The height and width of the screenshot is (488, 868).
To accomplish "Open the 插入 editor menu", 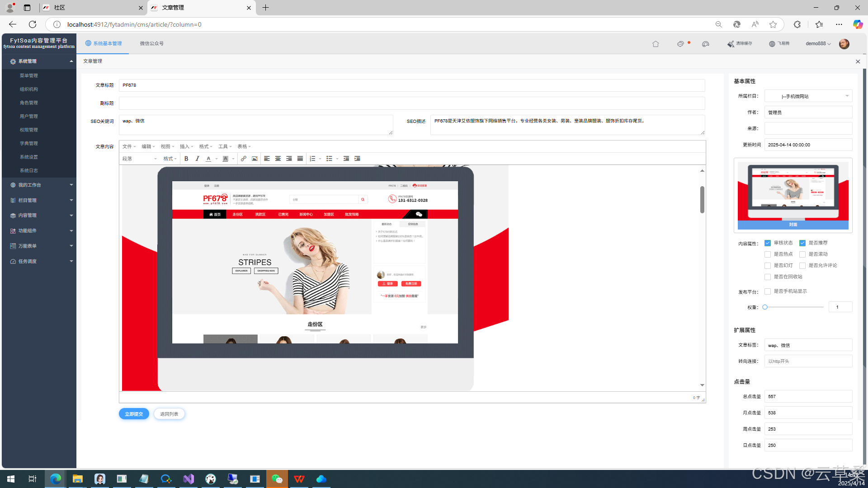I will pyautogui.click(x=186, y=146).
